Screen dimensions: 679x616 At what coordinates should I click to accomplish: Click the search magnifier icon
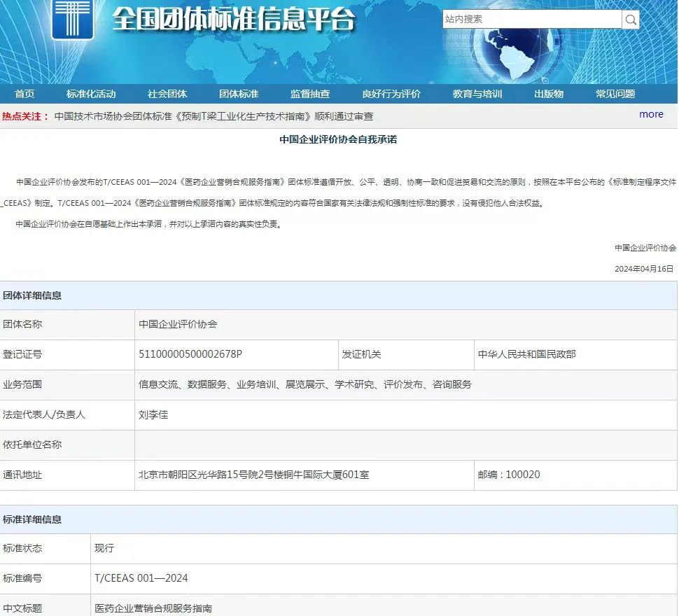click(x=631, y=20)
